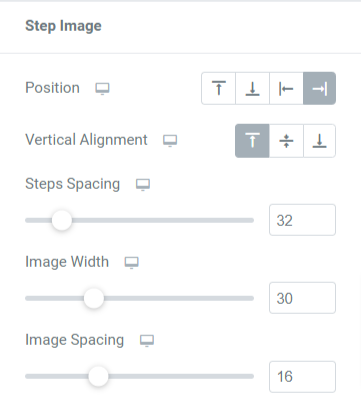The height and width of the screenshot is (408, 361).
Task: Click the Image Width slider track end
Action: [x=250, y=298]
